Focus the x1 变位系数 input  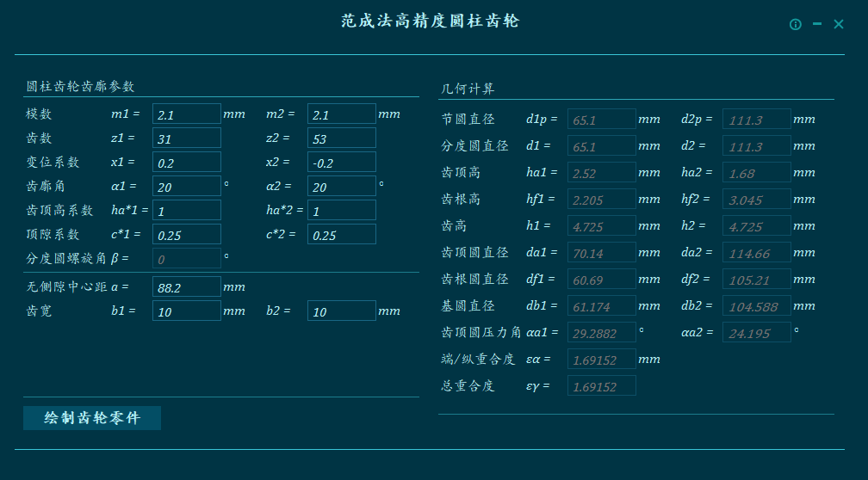coord(187,163)
